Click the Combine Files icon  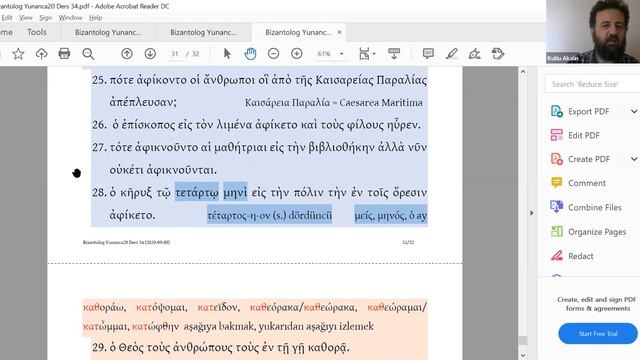pyautogui.click(x=557, y=207)
